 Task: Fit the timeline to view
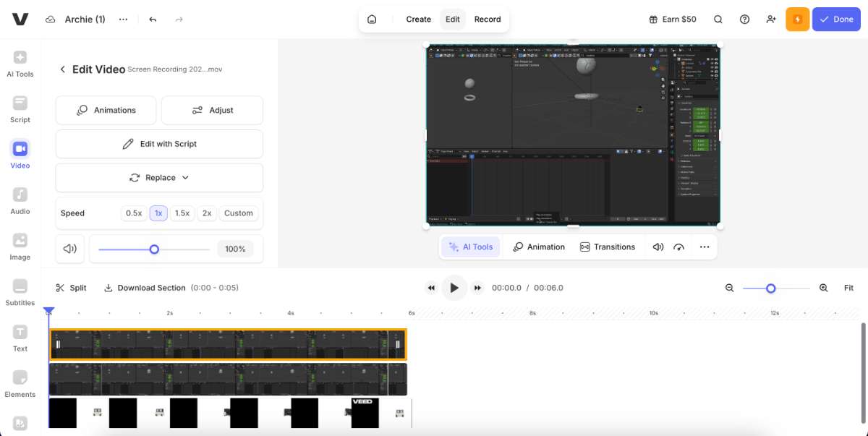tap(849, 288)
